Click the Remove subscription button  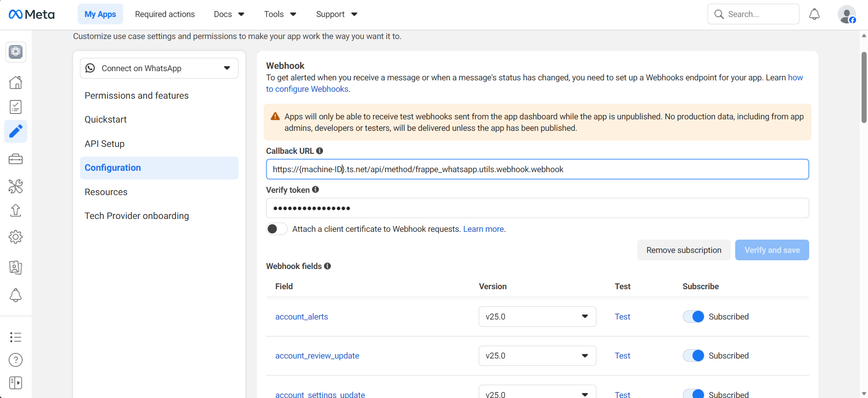(684, 250)
